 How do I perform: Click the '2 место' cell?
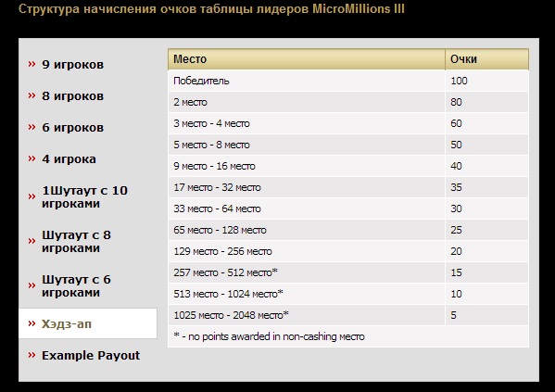tap(307, 102)
